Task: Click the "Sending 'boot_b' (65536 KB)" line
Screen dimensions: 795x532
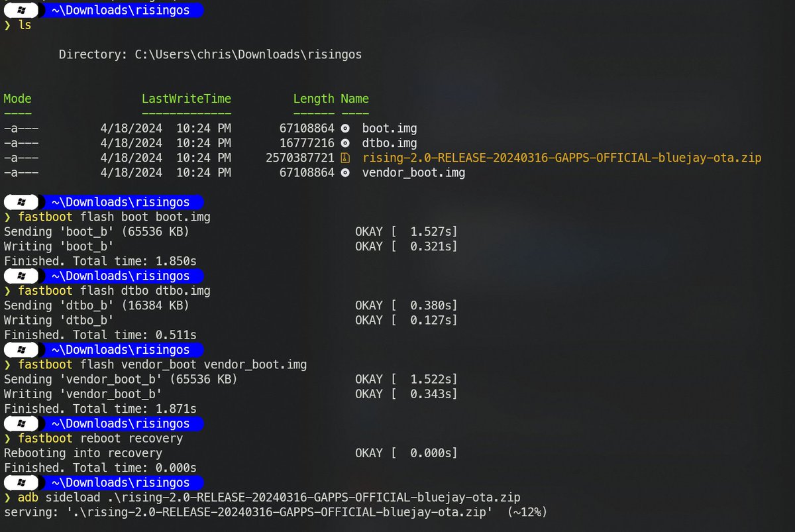Action: coord(96,232)
